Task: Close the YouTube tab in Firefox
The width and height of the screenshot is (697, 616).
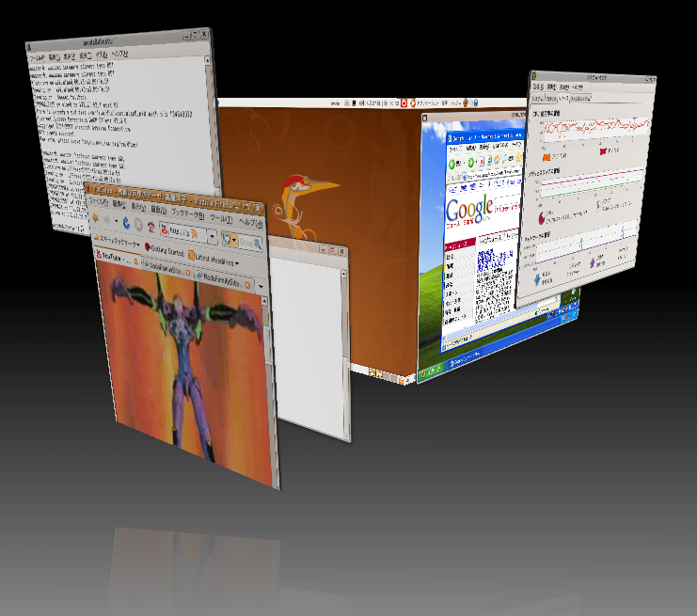Action: click(x=136, y=261)
